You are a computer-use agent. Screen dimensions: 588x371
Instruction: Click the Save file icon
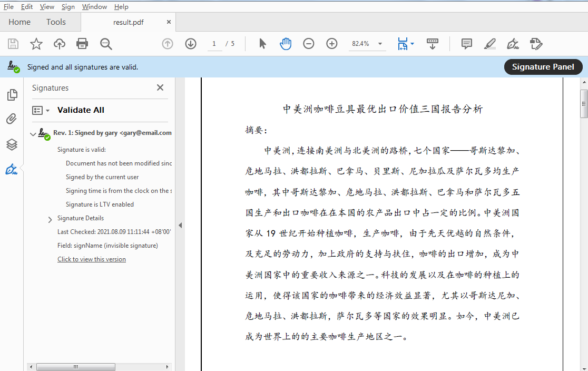coord(13,44)
